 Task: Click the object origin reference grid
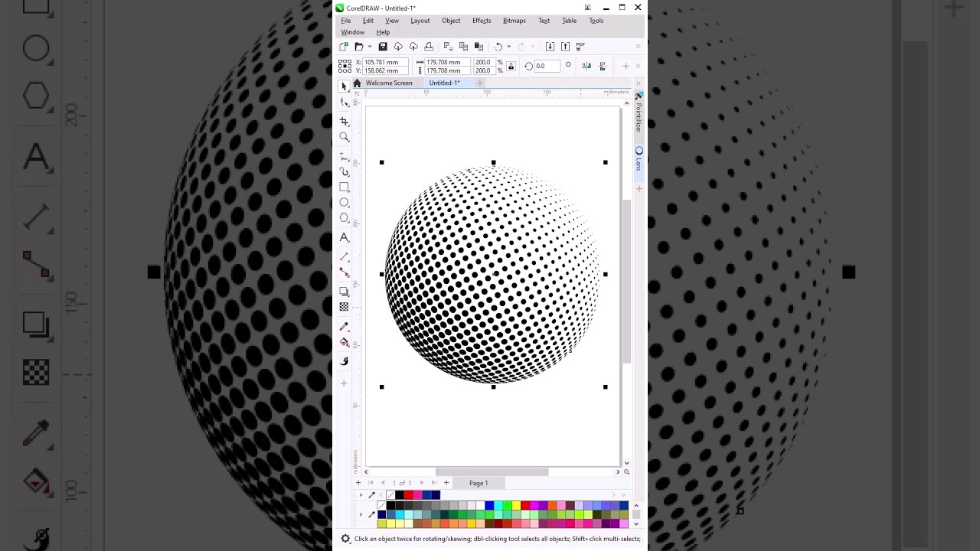point(345,66)
